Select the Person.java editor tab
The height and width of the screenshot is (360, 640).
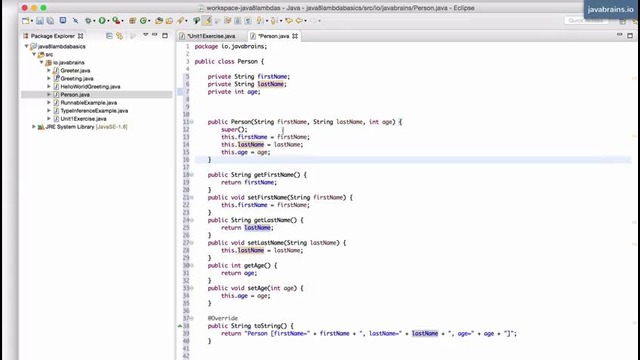coord(273,36)
